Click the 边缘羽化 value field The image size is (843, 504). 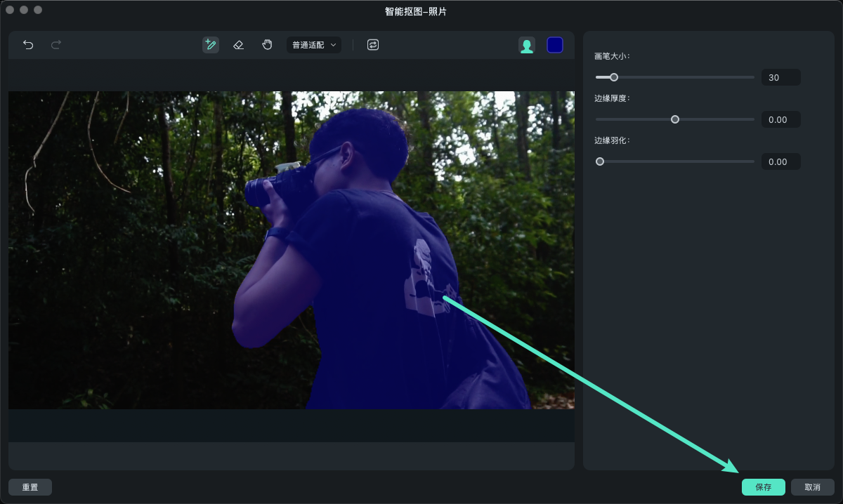pos(780,162)
